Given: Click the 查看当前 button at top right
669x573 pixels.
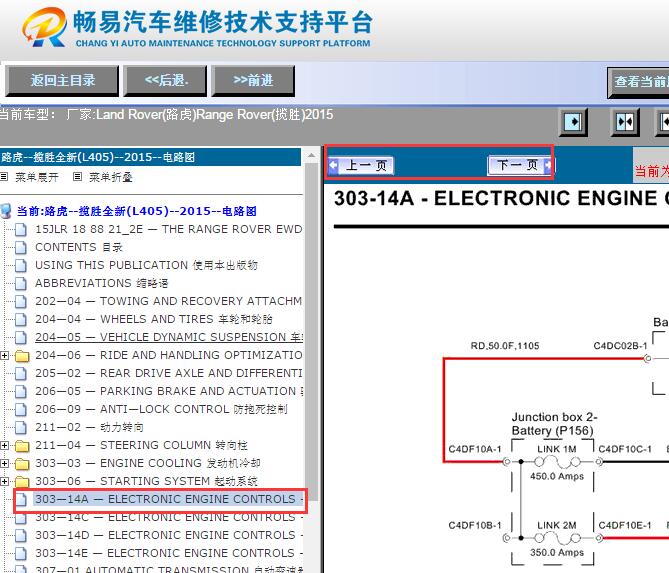Looking at the screenshot, I should pyautogui.click(x=638, y=82).
